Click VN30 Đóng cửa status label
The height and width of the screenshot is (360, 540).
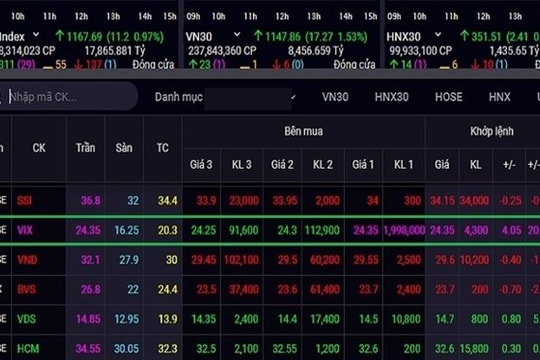pos(354,64)
